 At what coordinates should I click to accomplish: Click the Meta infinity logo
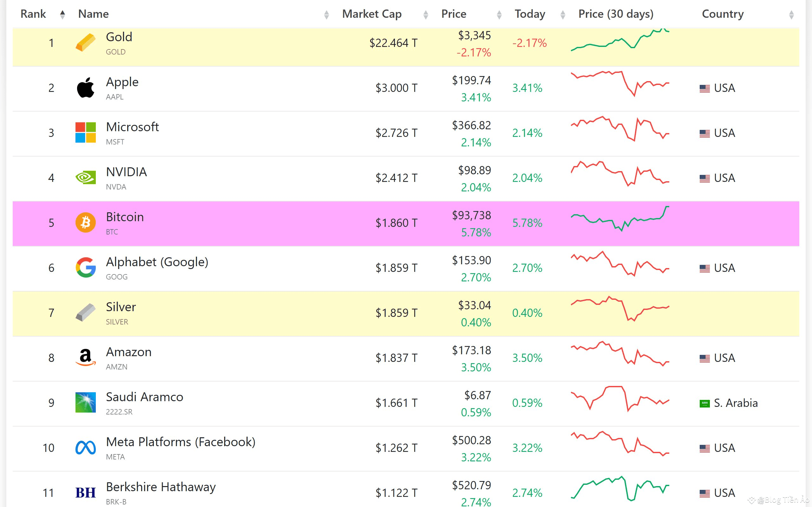pos(85,448)
